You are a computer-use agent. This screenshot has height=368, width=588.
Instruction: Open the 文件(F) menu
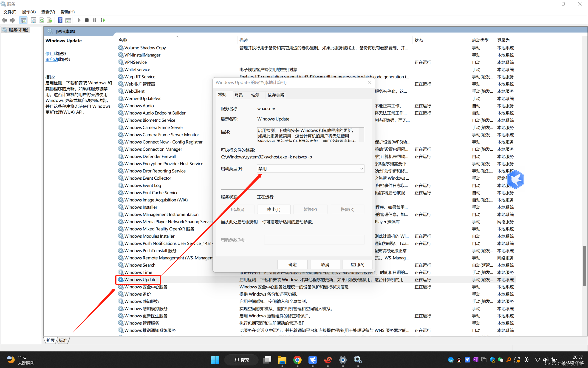[x=10, y=12]
